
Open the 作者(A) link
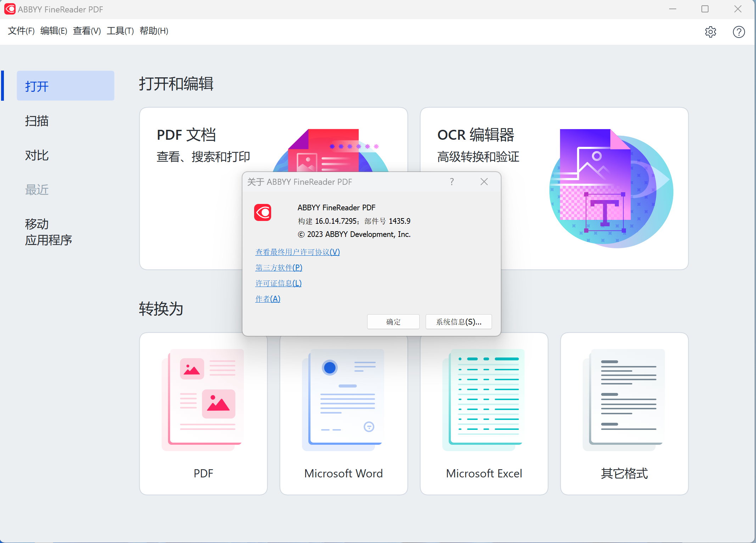[268, 299]
